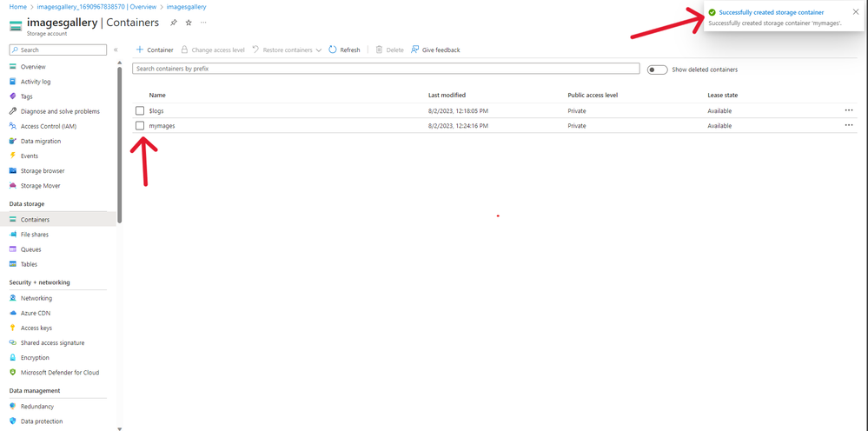The image size is (868, 431).
Task: Click the Home breadcrumb link
Action: 17,7
